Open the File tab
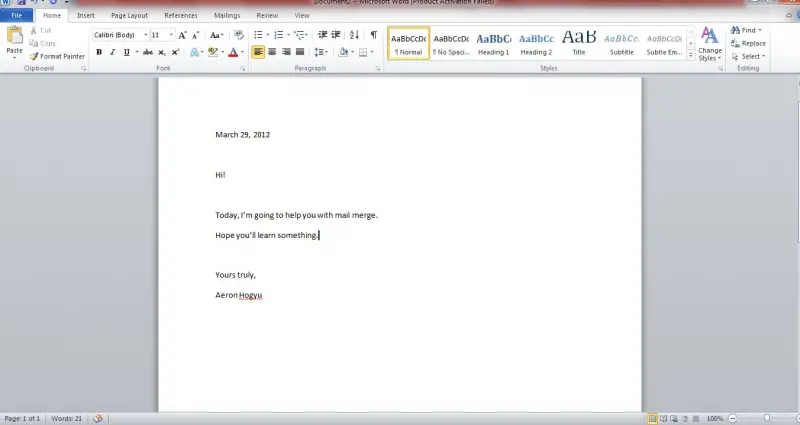 coord(17,15)
